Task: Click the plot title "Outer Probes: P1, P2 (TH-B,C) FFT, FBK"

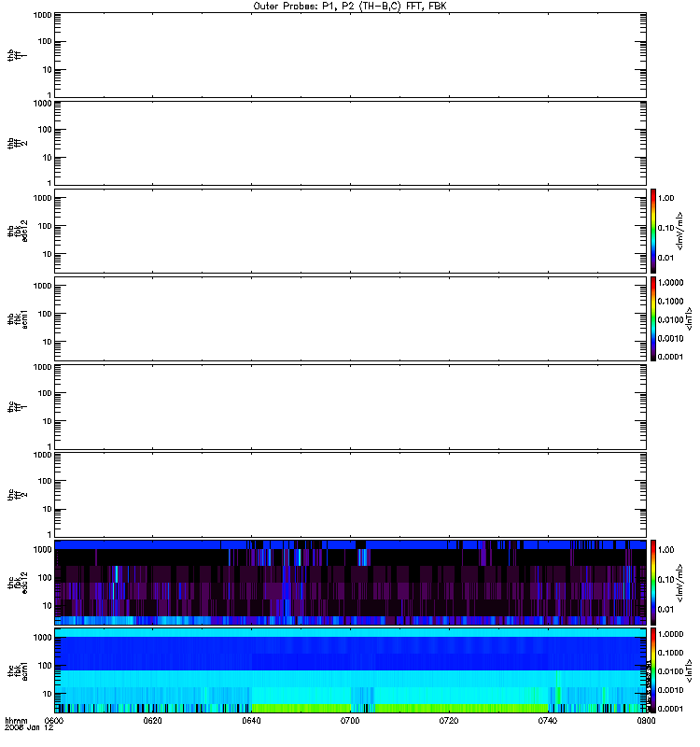Action: (350, 7)
